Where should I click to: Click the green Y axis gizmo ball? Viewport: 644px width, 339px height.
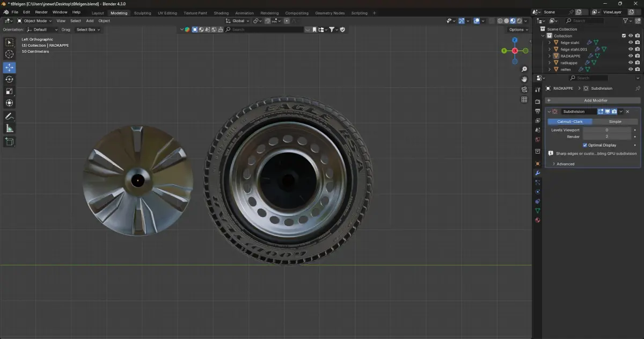(504, 51)
